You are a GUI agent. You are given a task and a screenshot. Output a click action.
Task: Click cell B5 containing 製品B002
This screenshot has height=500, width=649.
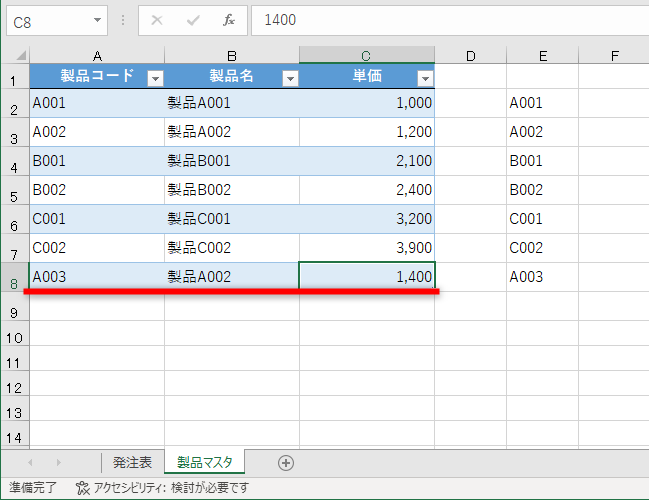point(232,190)
